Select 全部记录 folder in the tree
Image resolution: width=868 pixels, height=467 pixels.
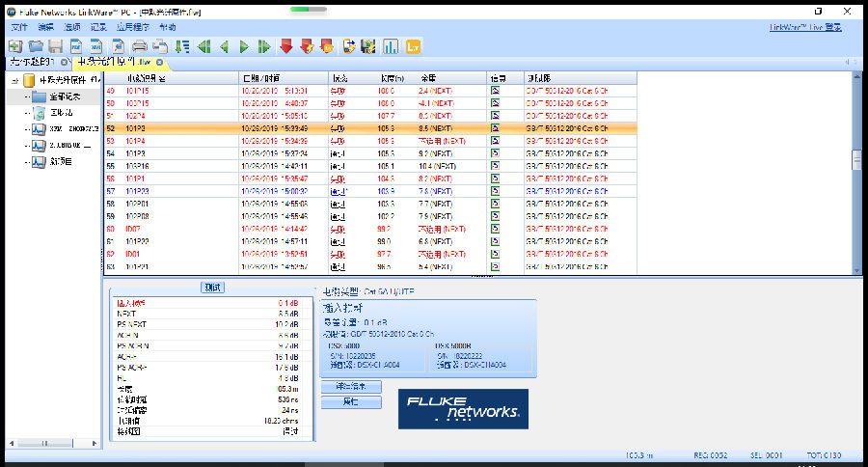tap(65, 96)
